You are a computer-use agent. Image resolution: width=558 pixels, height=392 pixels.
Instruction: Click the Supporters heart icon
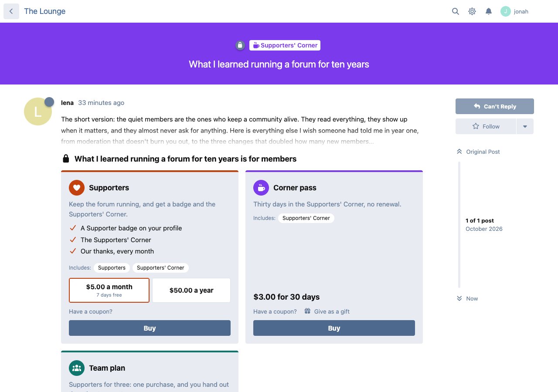coord(77,188)
